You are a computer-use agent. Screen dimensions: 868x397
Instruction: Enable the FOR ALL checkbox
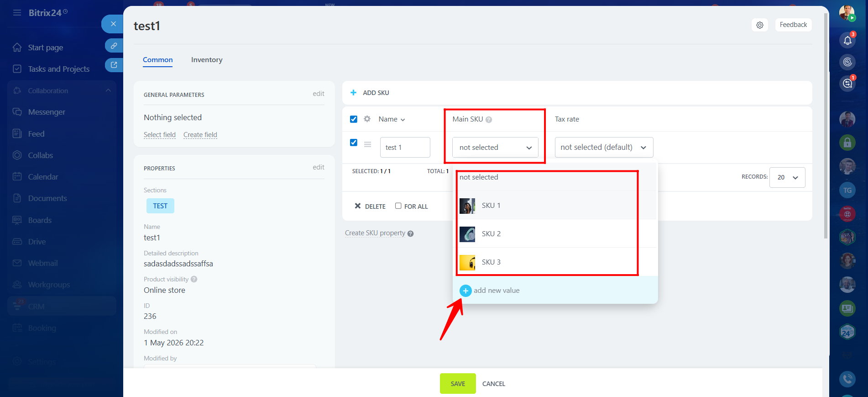point(398,206)
